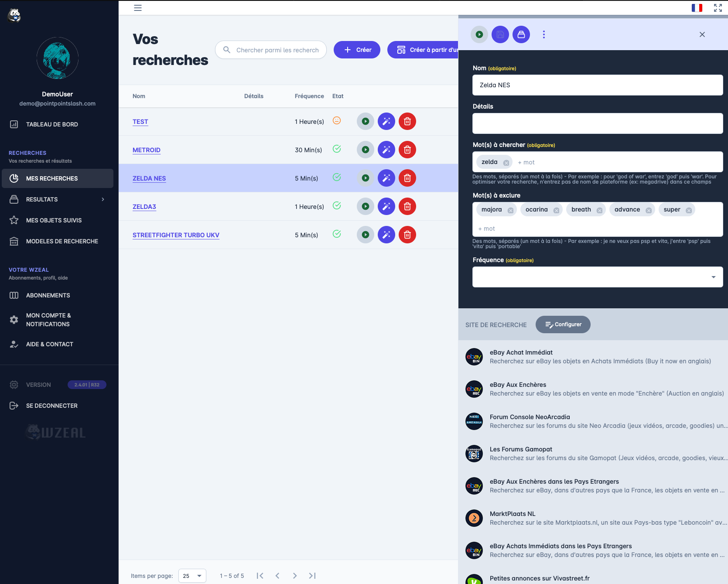Remove the 'breath' excluded word chip
Viewport: 728px width, 584px height.
(x=599, y=210)
